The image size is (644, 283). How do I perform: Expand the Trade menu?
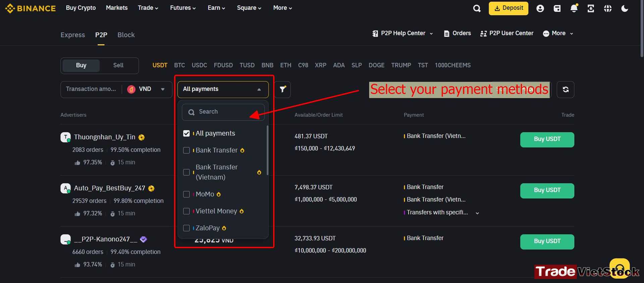[x=148, y=8]
